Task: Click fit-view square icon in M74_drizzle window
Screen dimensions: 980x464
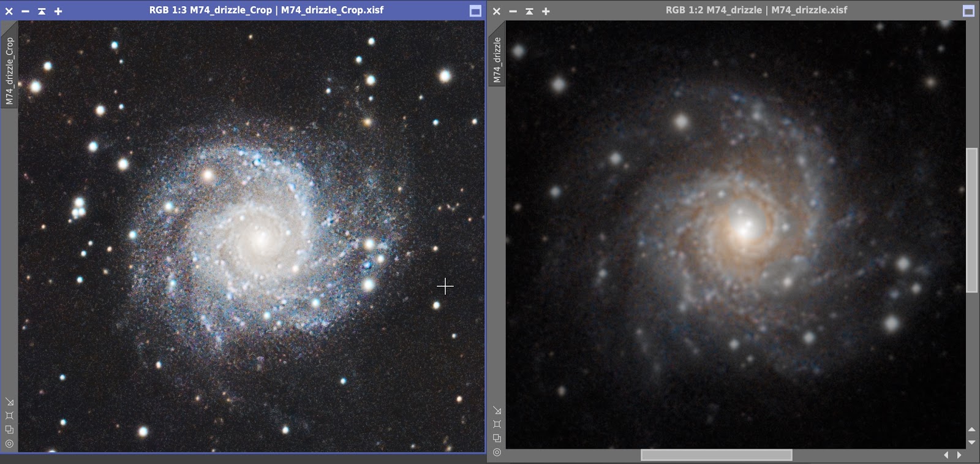Action: [x=497, y=424]
